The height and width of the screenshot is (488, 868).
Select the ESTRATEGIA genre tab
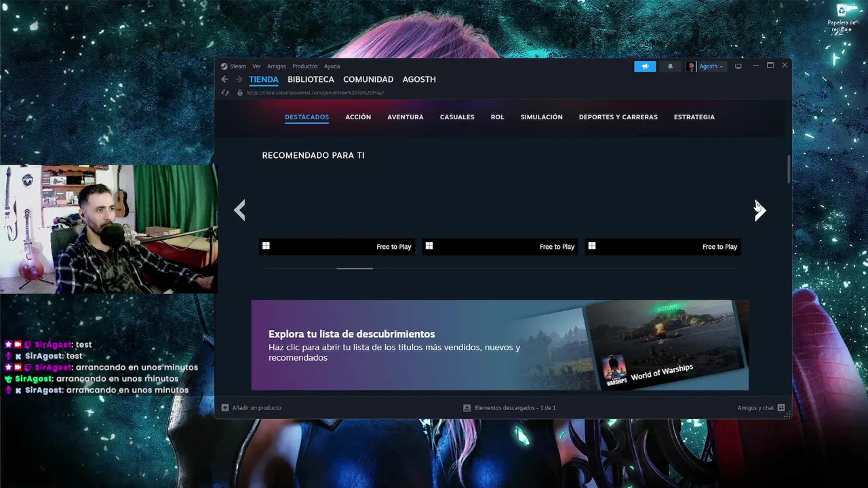pos(694,117)
